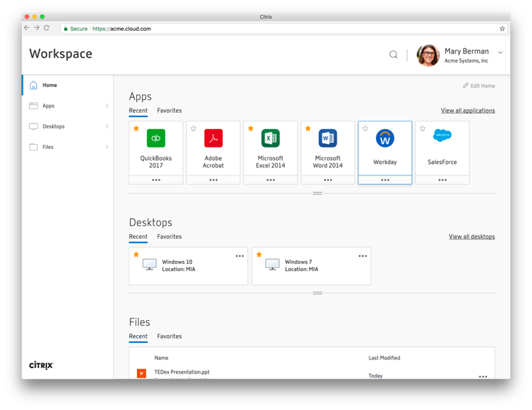Open the Mary Berman account dropdown
Screen dimensions: 532x410
500,53
